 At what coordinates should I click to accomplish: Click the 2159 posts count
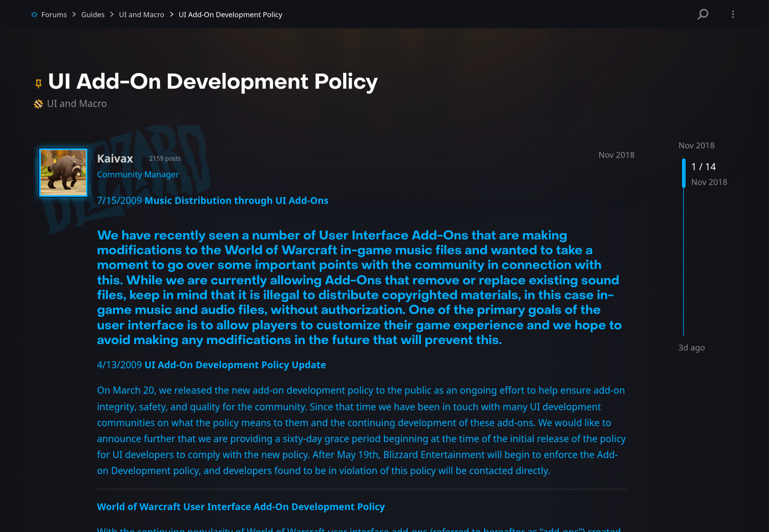pyautogui.click(x=165, y=159)
